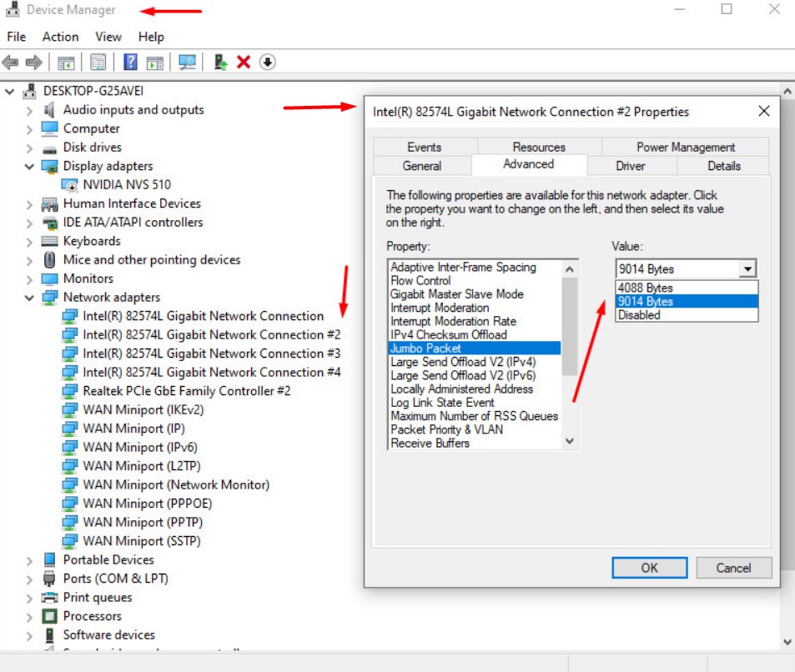Choose 4088 Bytes in Value list
795x672 pixels.
(x=687, y=288)
